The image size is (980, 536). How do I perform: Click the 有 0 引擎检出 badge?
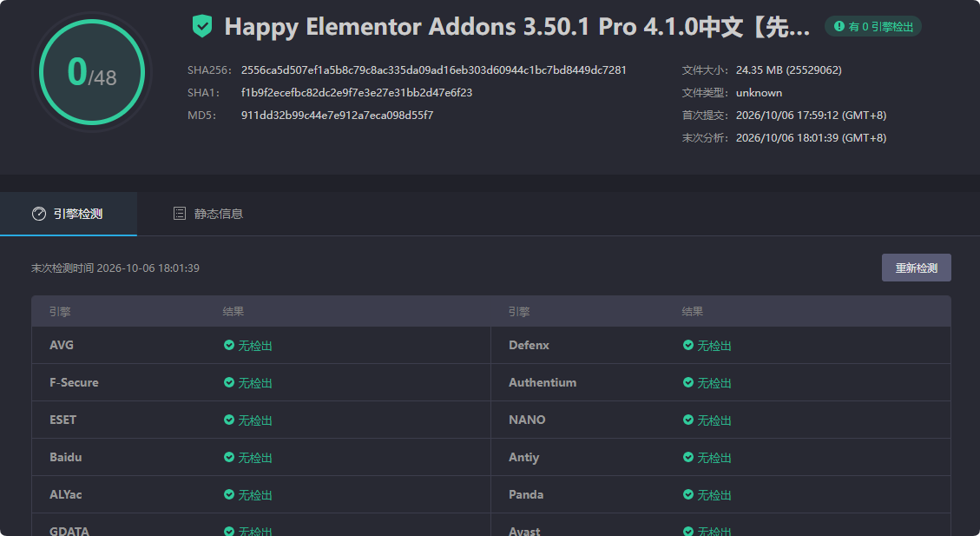coord(873,26)
